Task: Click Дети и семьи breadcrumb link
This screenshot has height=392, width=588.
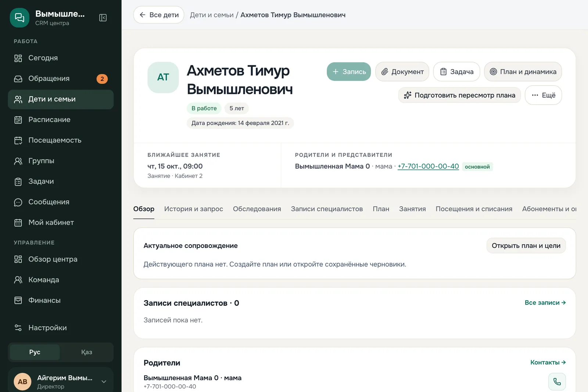Action: 212,15
